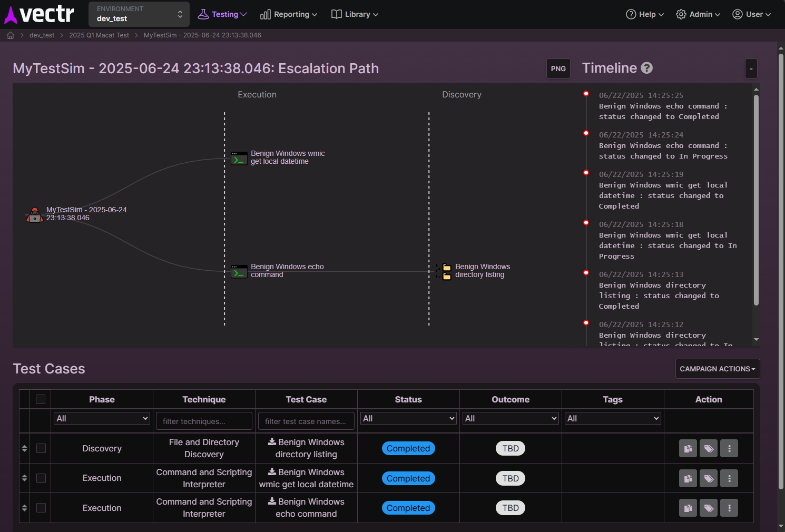Select the MyTestSim attacker node icon
785x532 pixels.
pos(35,215)
